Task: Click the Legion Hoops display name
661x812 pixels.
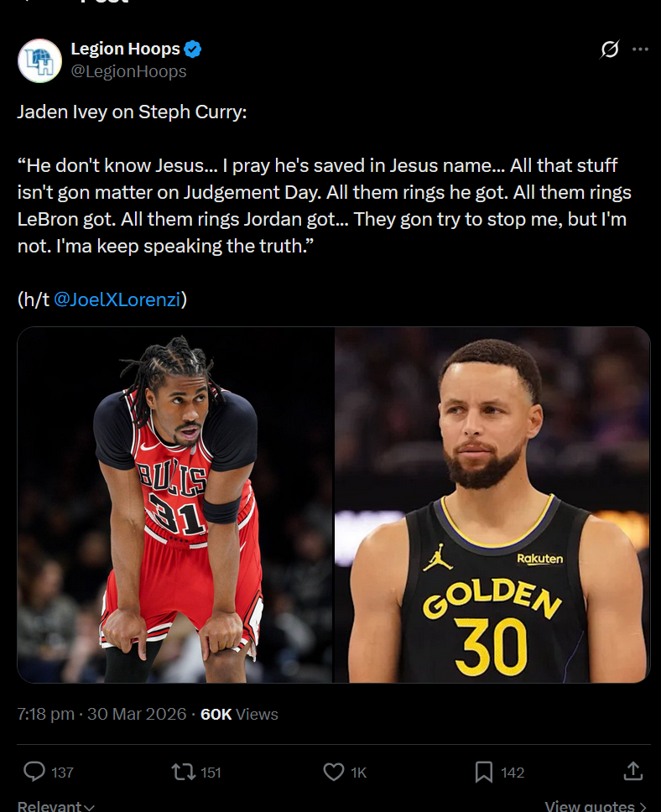Action: [125, 49]
